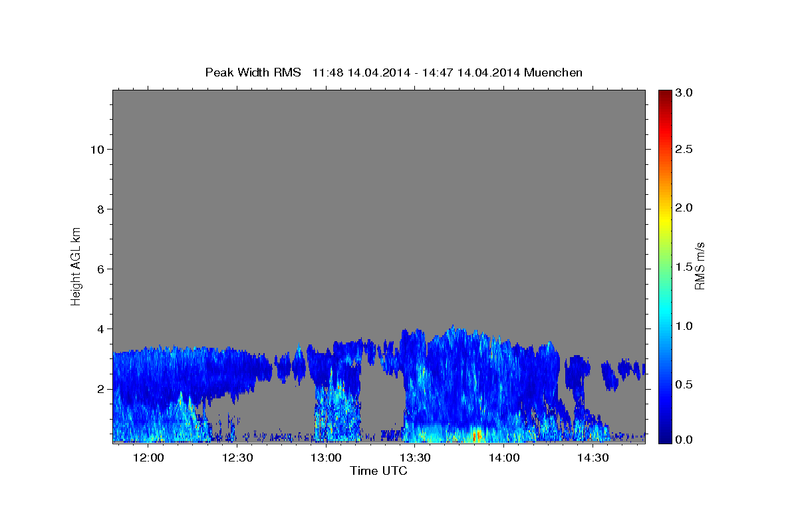Click the 14:30 time tick label
The image size is (798, 532).
pyautogui.click(x=593, y=458)
